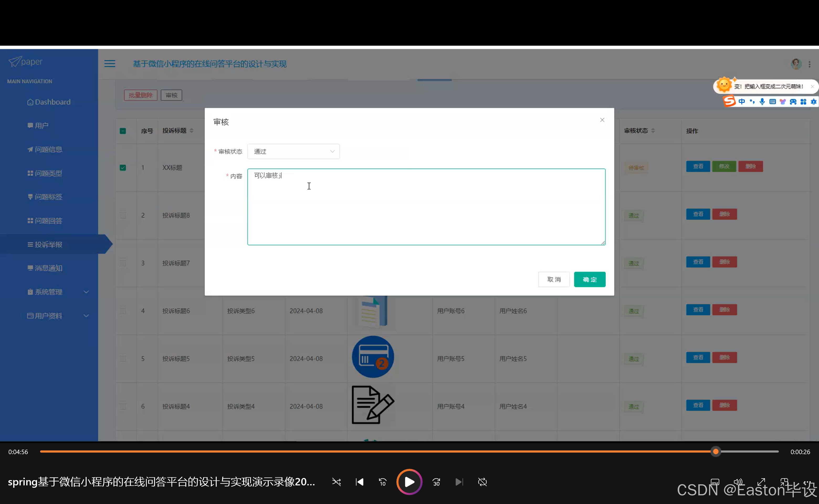Viewport: 819px width, 504px height.
Task: Toggle shuffle playback icon
Action: [336, 482]
